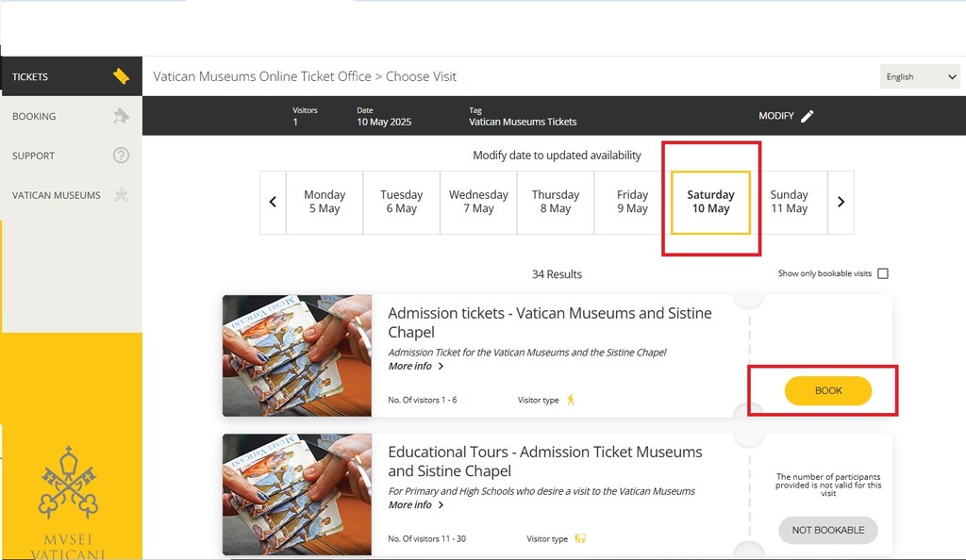Screen dimensions: 966x560
Task: Select Friday 9 May date tab
Action: [x=633, y=202]
